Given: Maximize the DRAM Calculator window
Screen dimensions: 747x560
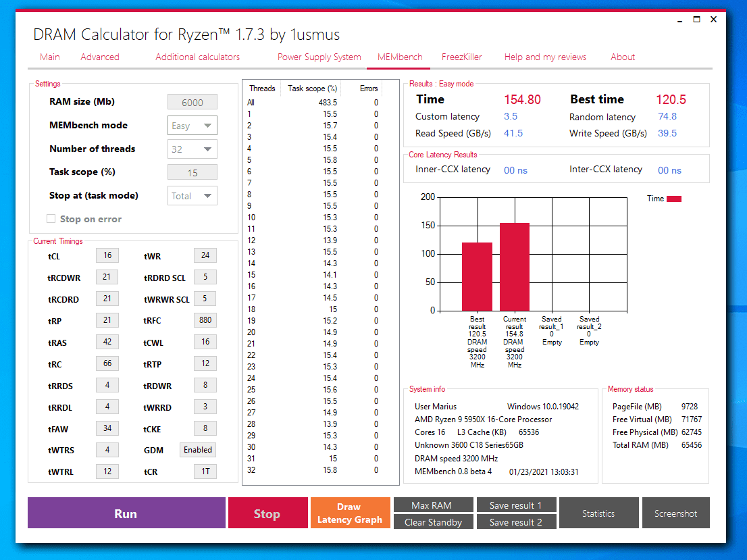Looking at the screenshot, I should click(696, 20).
